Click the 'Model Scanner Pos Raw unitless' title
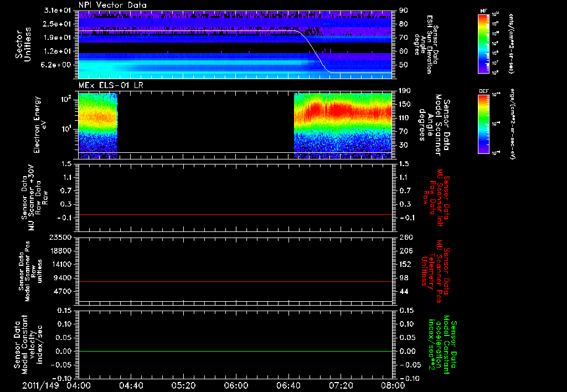Image resolution: width=567 pixels, height=392 pixels. [30, 271]
